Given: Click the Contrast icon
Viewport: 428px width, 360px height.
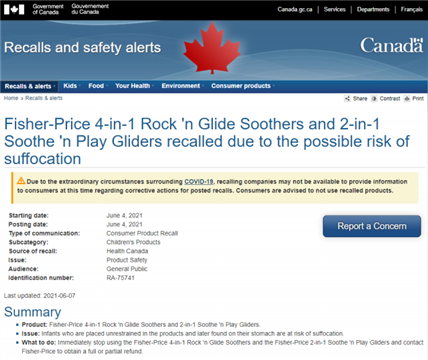Looking at the screenshot, I should tap(374, 98).
